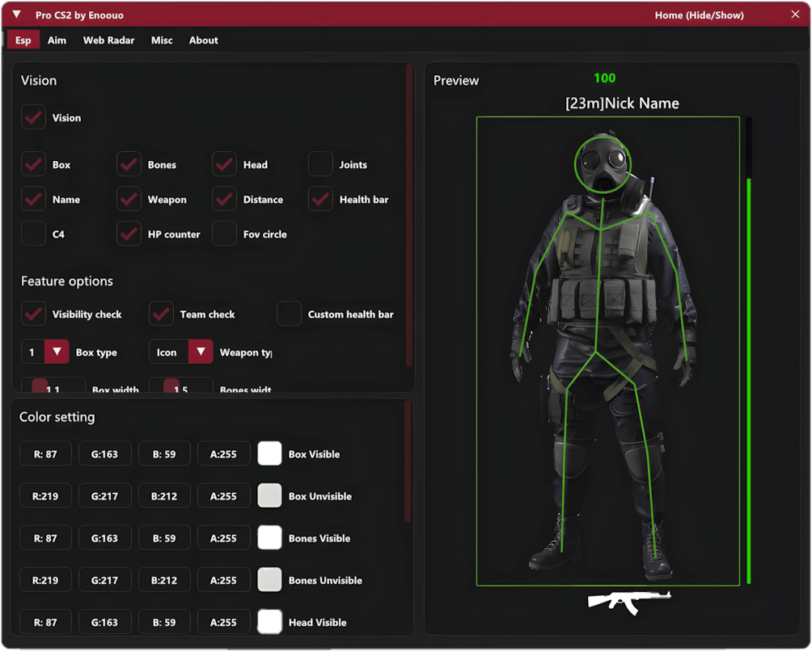The width and height of the screenshot is (812, 651).
Task: Pick the Bones Visible color swatch
Action: point(270,538)
